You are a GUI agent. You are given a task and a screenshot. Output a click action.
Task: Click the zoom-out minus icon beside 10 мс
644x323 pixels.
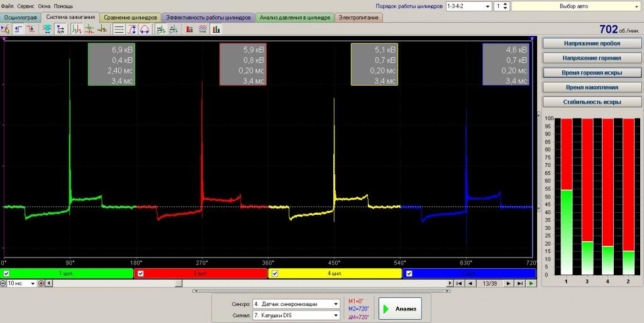tap(3, 283)
